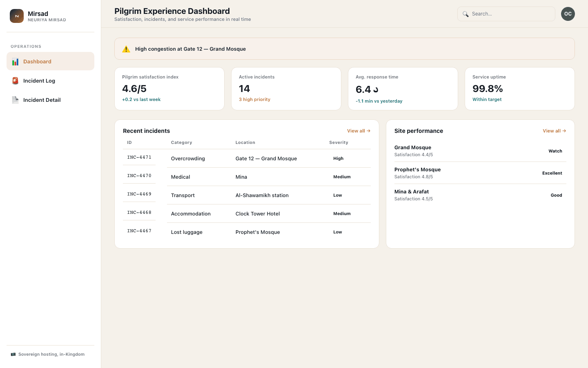Click the Severity column header
This screenshot has width=588, height=368.
pos(339,143)
